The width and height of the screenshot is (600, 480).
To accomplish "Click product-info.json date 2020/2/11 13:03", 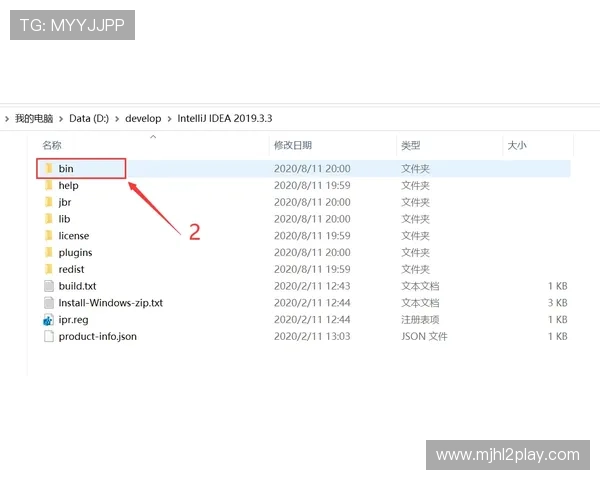I will pos(312,336).
